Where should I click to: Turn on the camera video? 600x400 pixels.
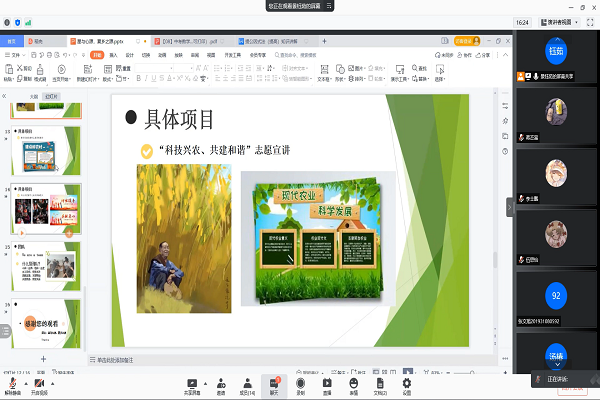(39, 385)
